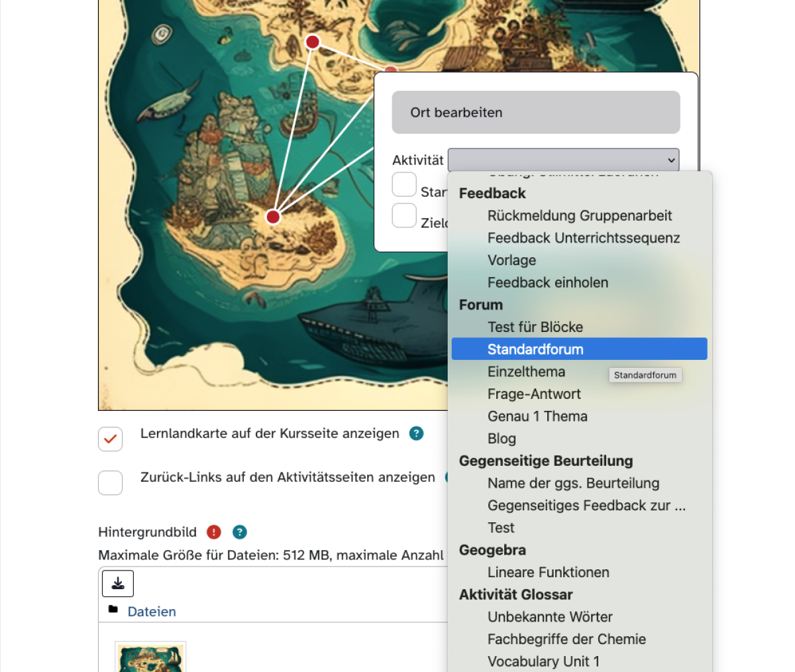Select the top red place marker on map

pyautogui.click(x=313, y=42)
